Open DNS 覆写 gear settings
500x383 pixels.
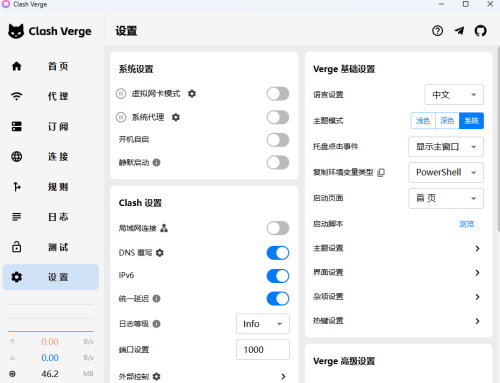(x=160, y=253)
